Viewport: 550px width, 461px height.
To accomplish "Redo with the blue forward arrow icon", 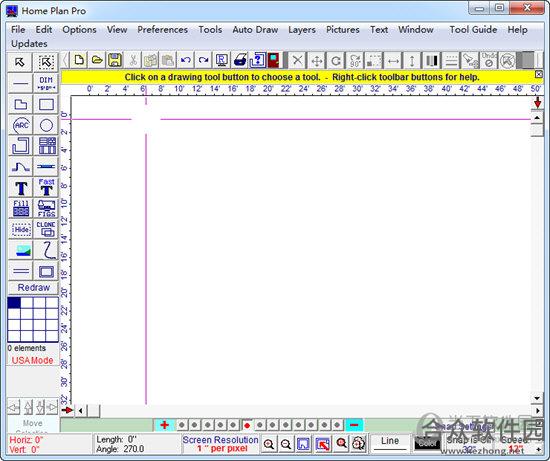I will click(x=204, y=60).
